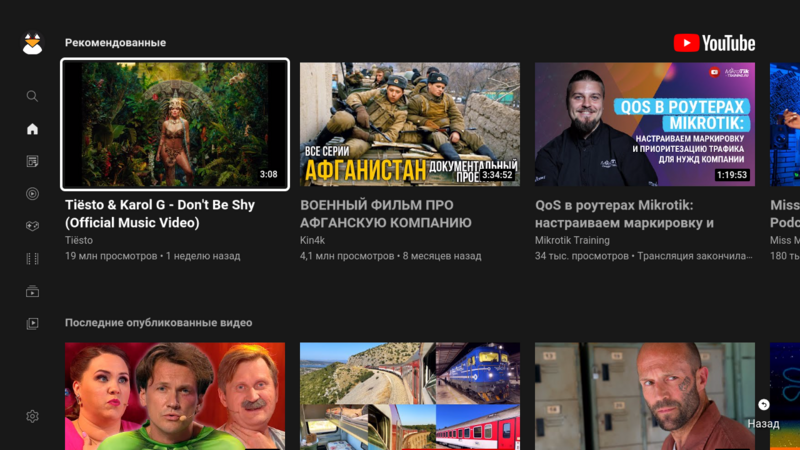This screenshot has height=450, width=800.
Task: Click channel name "Kin4k"
Action: click(x=312, y=240)
